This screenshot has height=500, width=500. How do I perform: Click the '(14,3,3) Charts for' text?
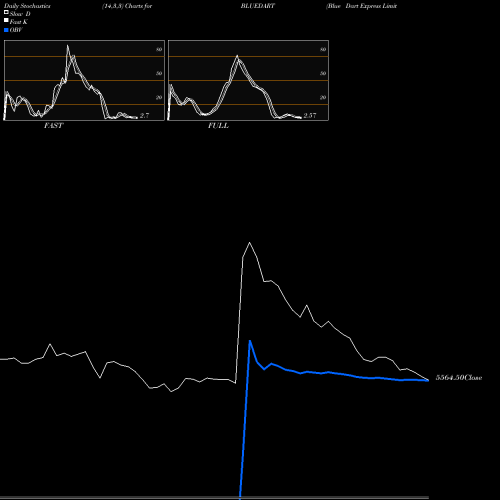pyautogui.click(x=127, y=6)
